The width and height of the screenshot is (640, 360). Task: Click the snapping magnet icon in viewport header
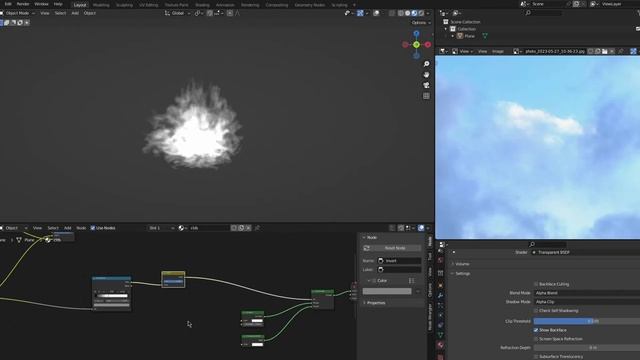(209, 13)
